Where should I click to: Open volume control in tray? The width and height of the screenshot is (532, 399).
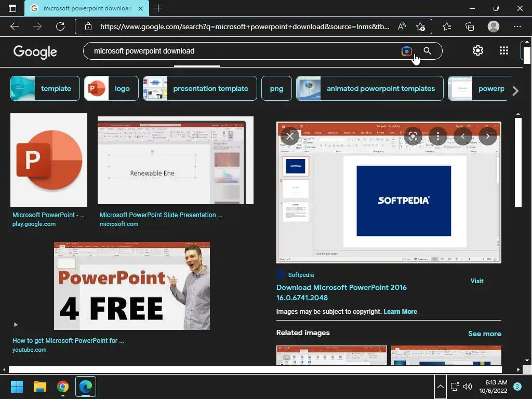click(x=468, y=387)
